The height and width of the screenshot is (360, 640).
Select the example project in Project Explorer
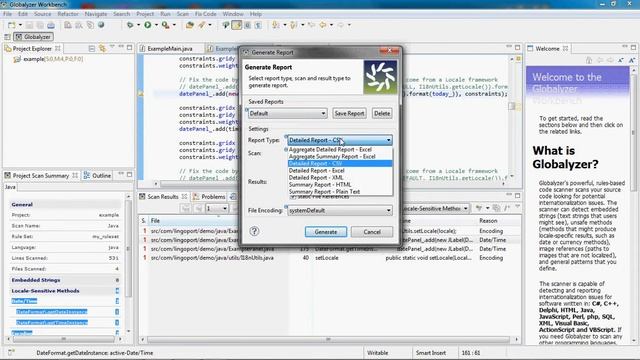click(x=49, y=59)
